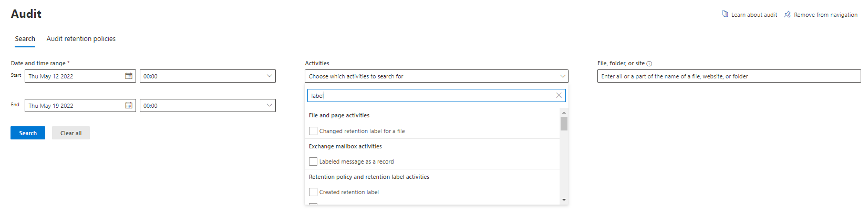The image size is (868, 222).
Task: Expand the End time dropdown
Action: coord(269,106)
